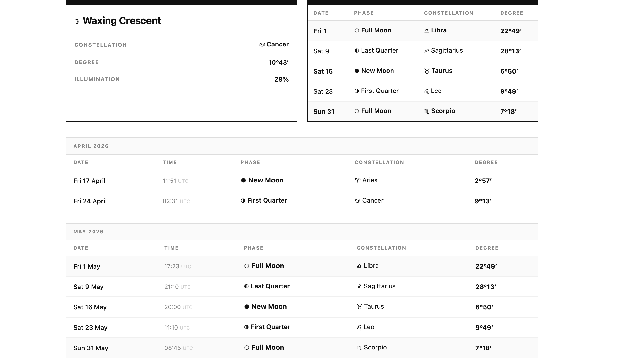The width and height of the screenshot is (627, 364).
Task: Click the New Moon icon in the Sat 16 May row
Action: point(247,307)
